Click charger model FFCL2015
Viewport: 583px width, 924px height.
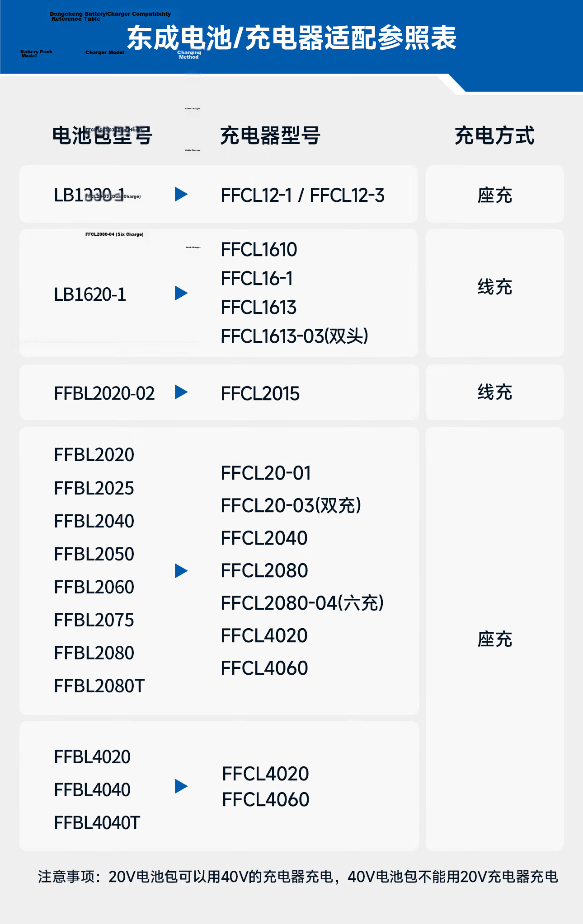tap(260, 393)
